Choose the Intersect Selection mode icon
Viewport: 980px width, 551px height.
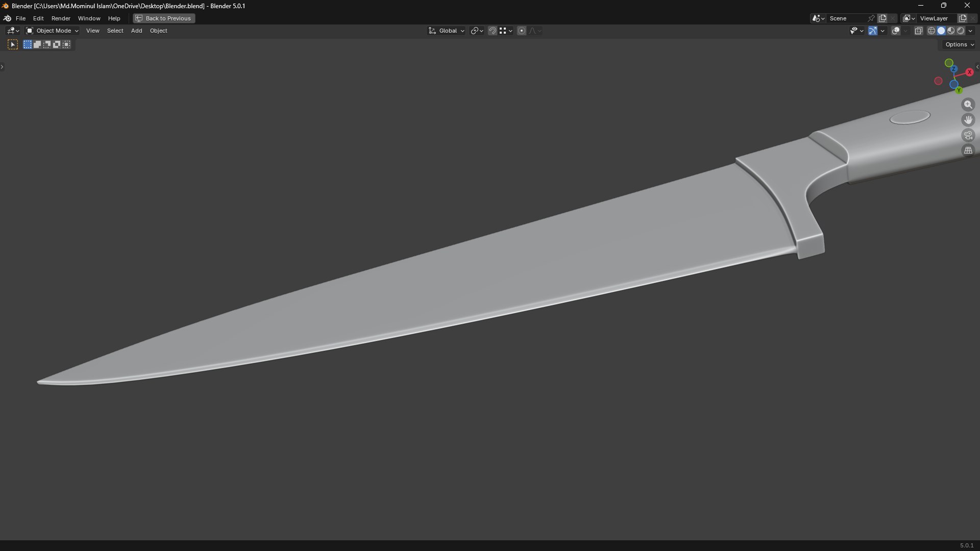pos(66,45)
